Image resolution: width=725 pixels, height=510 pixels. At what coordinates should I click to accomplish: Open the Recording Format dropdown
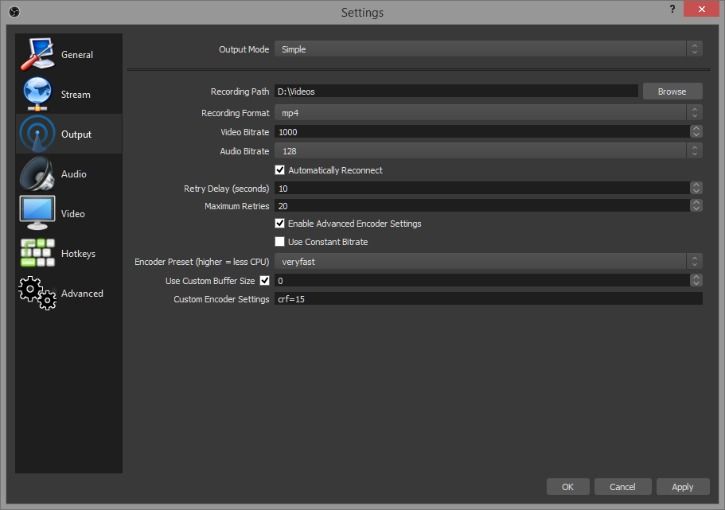(489, 112)
